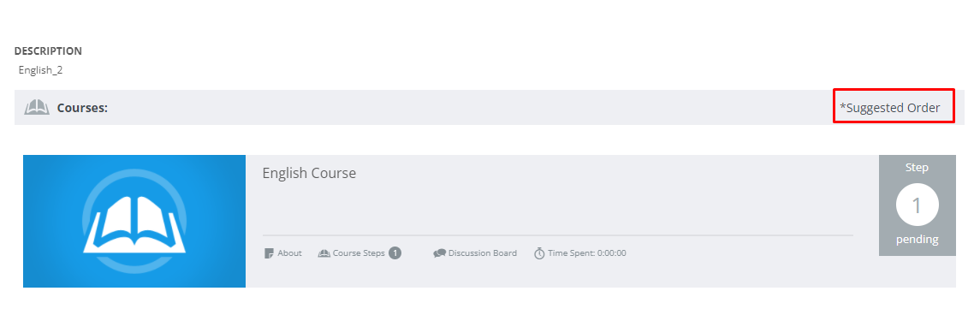The width and height of the screenshot is (980, 309).
Task: Click the DESCRIPTION heading
Action: [48, 51]
